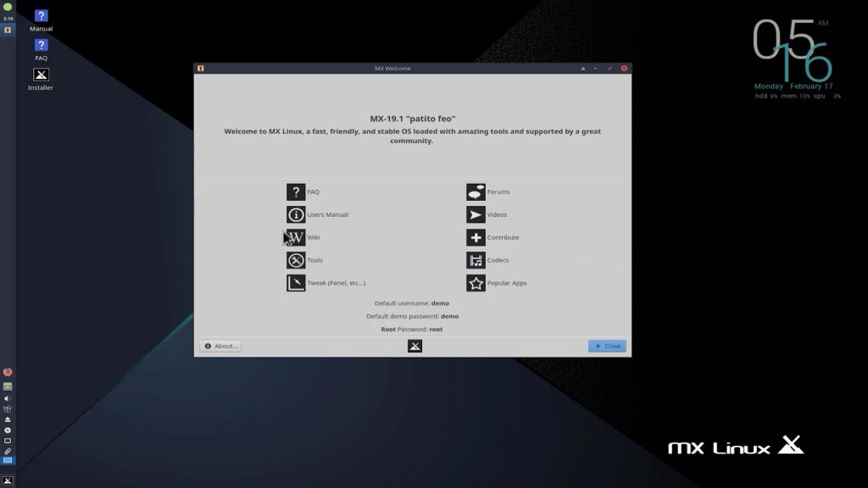868x488 pixels.
Task: Open the FAQ button in MX Welcome
Action: pyautogui.click(x=303, y=192)
